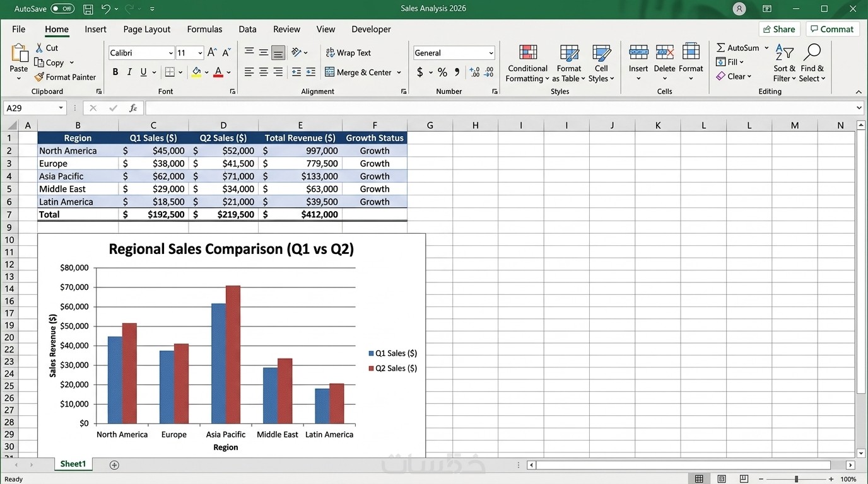868x484 pixels.
Task: Undo the last action
Action: tap(106, 9)
